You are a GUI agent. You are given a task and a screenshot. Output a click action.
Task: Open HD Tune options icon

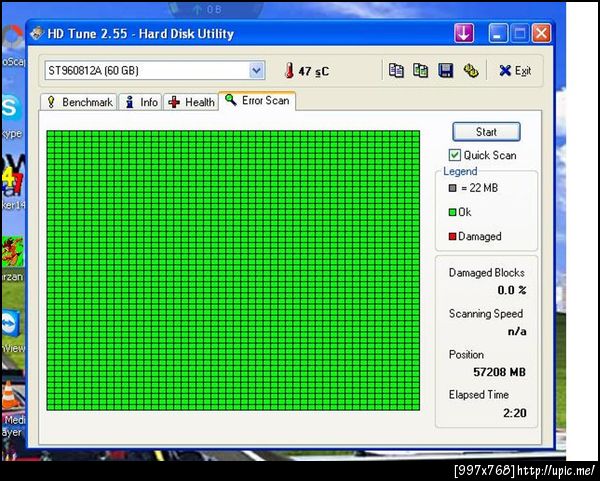[x=471, y=70]
